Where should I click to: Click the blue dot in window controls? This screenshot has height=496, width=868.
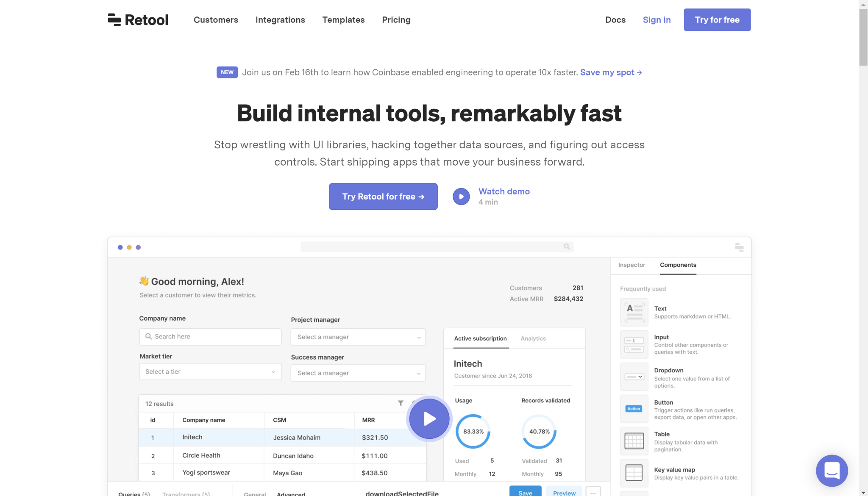point(120,247)
